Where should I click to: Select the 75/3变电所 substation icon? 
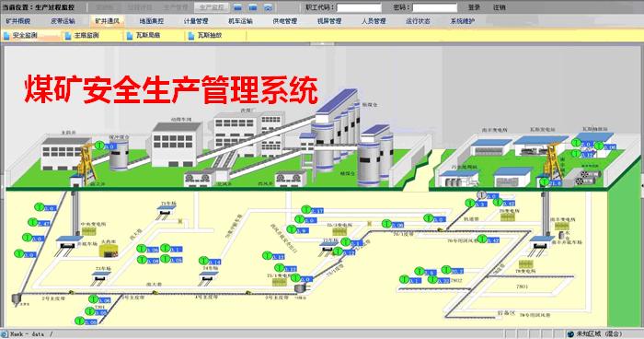(x=339, y=231)
